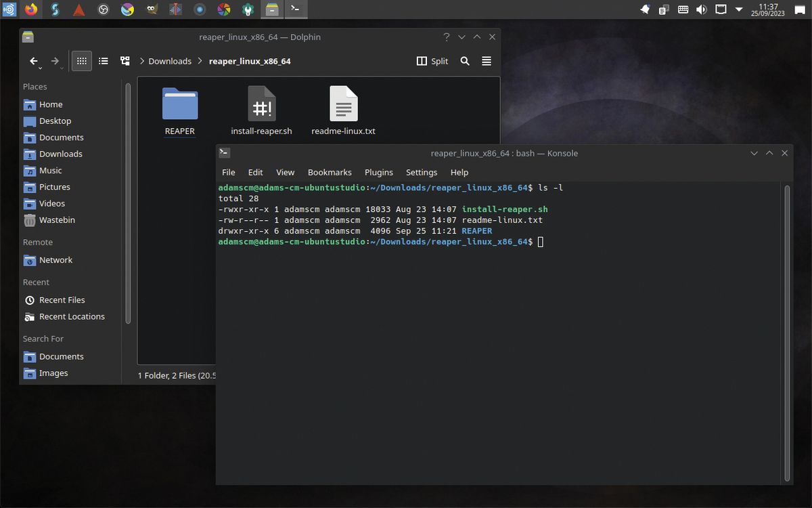
Task: Mute audio via the volume tray icon
Action: pyautogui.click(x=701, y=9)
